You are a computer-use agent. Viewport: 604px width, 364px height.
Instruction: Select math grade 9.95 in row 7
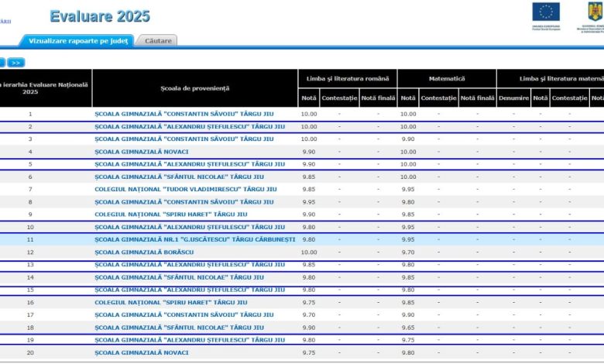[408, 189]
